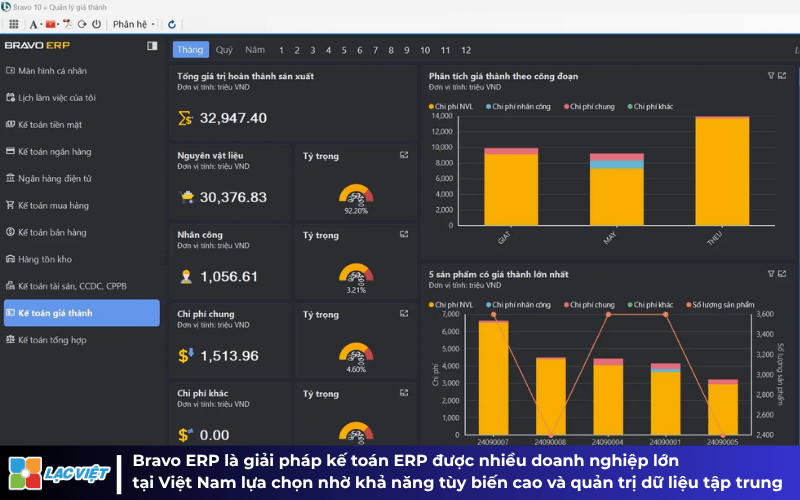Click dollar icon beside 0.00
Image resolution: width=800 pixels, height=500 pixels.
point(186,435)
